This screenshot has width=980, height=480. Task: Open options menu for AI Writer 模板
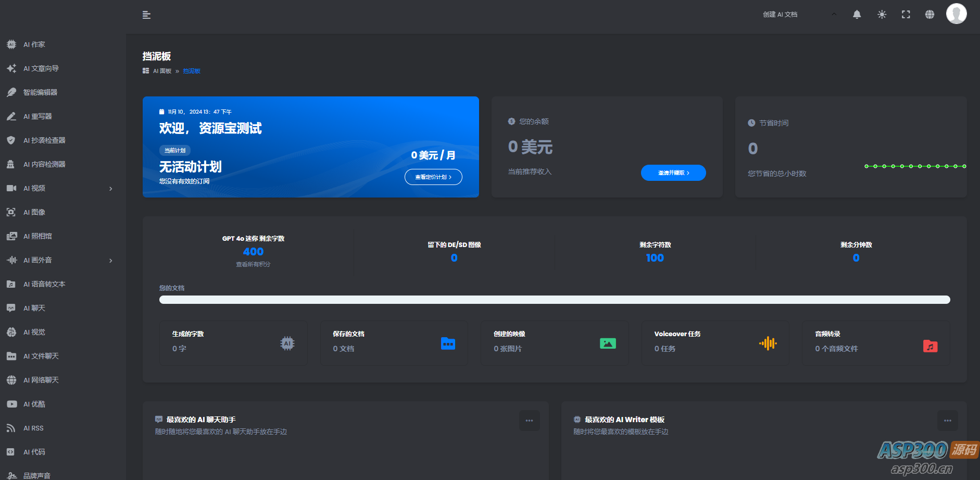point(947,421)
